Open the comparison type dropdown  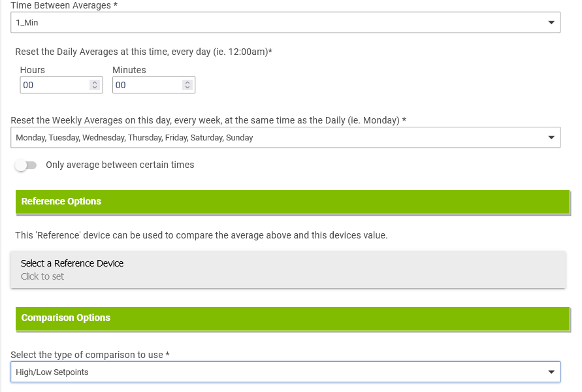pyautogui.click(x=285, y=372)
